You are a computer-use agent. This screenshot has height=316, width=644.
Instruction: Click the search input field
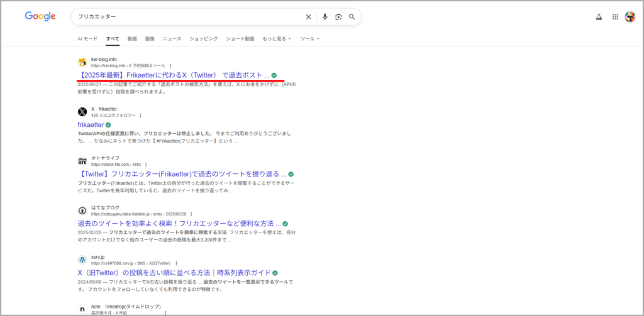coord(189,17)
